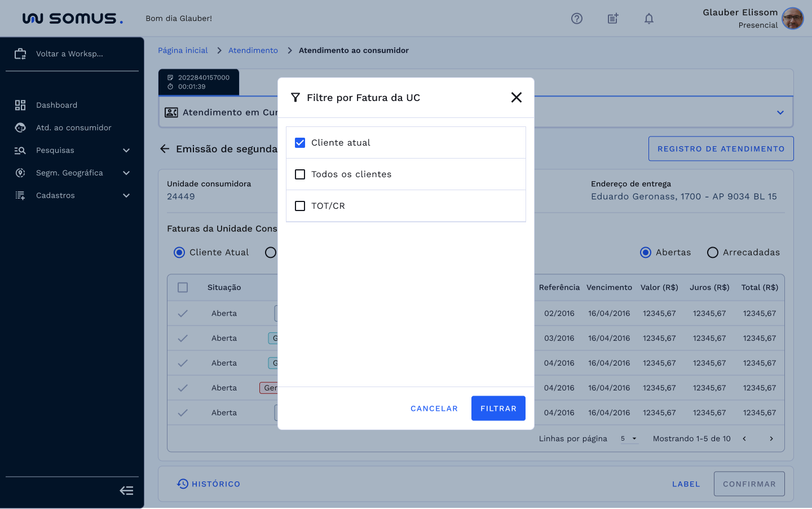Uncheck the Cliente atual checkbox
This screenshot has width=812, height=509.
300,143
